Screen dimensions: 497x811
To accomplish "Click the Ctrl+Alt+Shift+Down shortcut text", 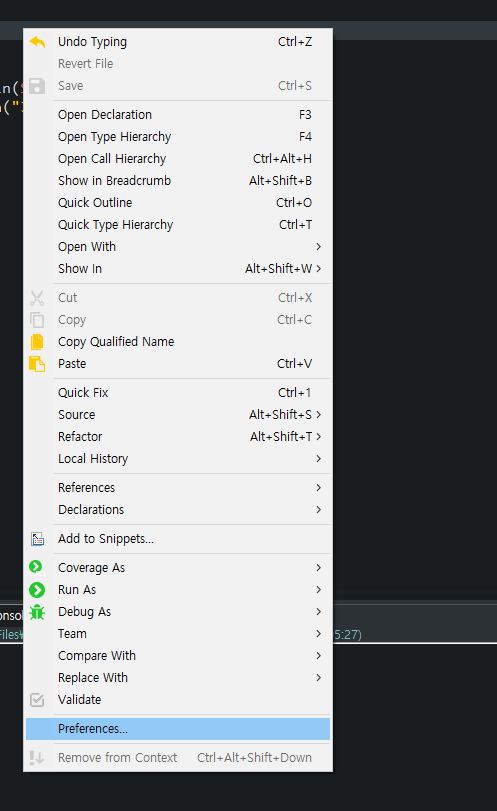I will 254,758.
